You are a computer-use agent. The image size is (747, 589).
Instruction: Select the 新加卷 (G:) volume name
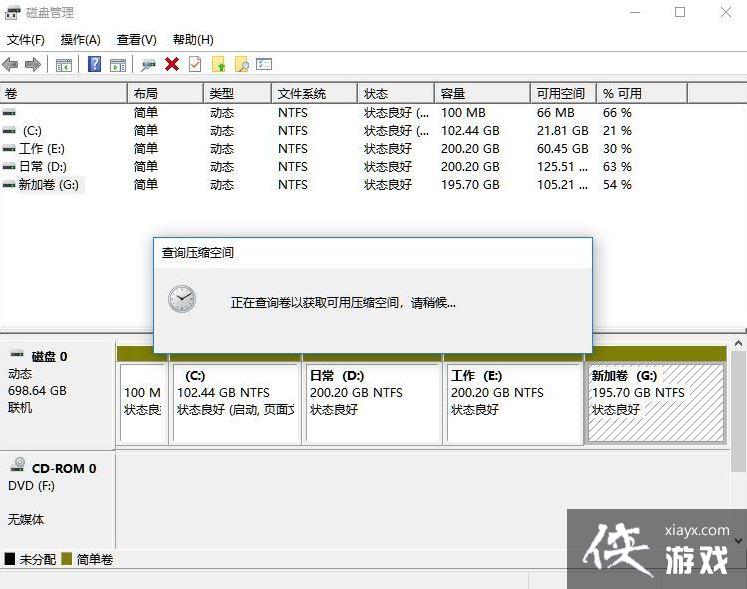pyautogui.click(x=49, y=185)
